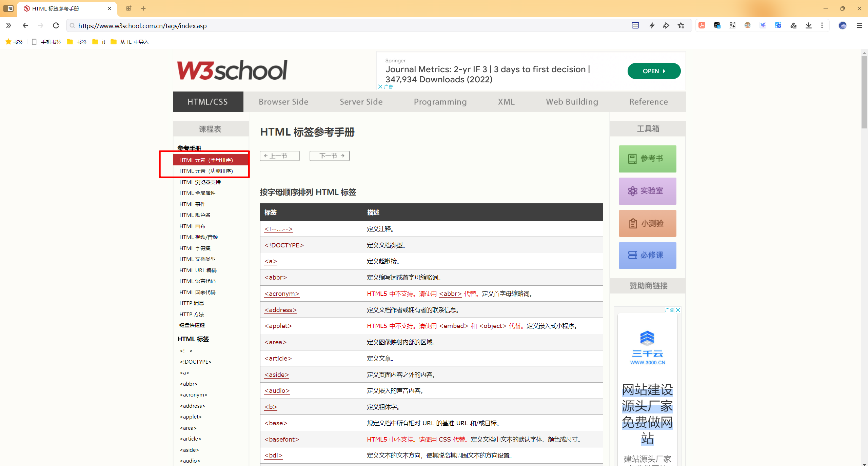Screen dimensions: 868x466
Task: Select the XML navigation tab
Action: point(506,102)
